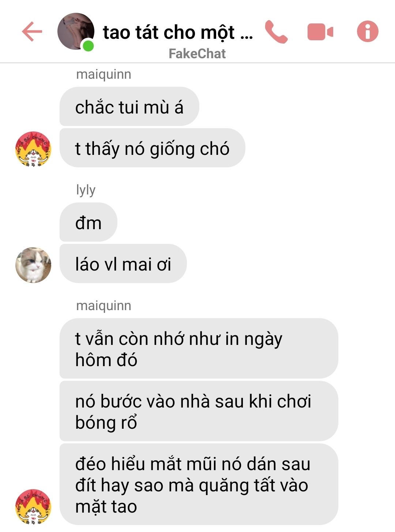
Task: Tap the sender name "lyly"
Action: (x=86, y=190)
